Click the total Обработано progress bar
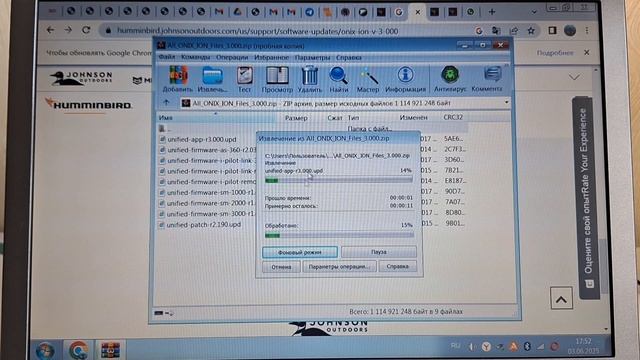640x360 pixels. pos(339,235)
